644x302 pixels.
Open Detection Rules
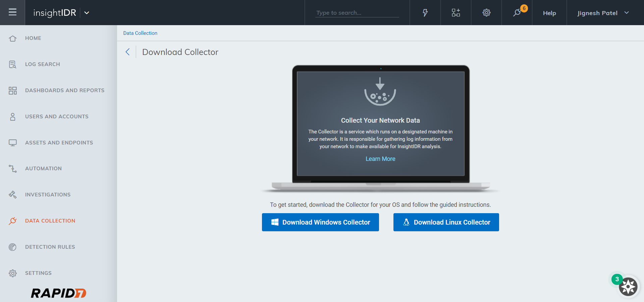(x=50, y=247)
